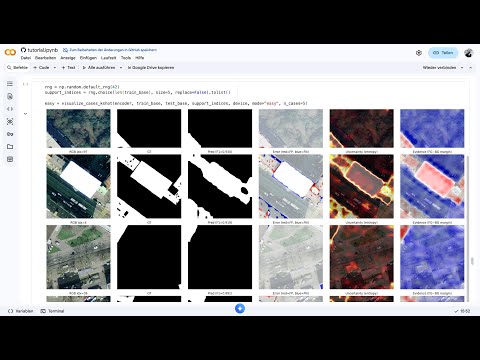Viewport: 480px width, 360px height.
Task: Open the Datei menu
Action: 26,58
